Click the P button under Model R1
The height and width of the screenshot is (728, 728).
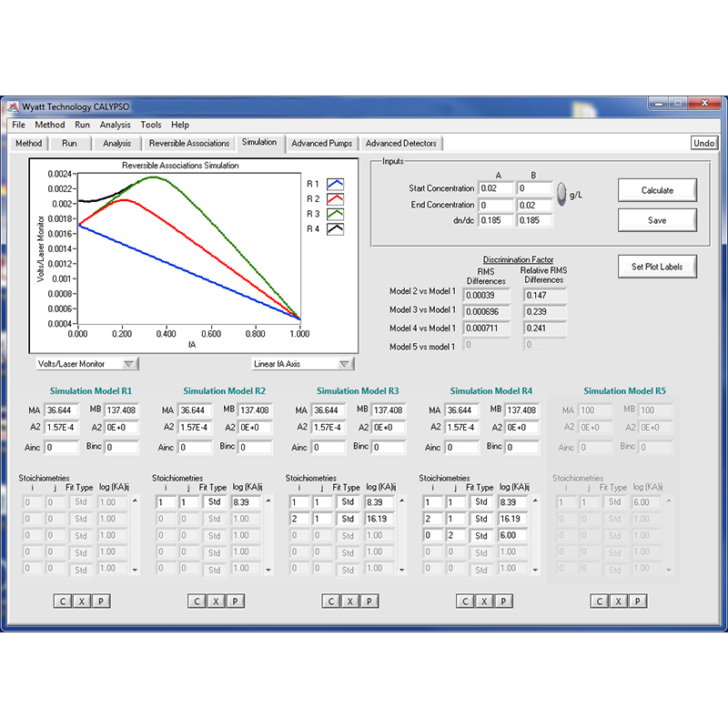coord(101,602)
